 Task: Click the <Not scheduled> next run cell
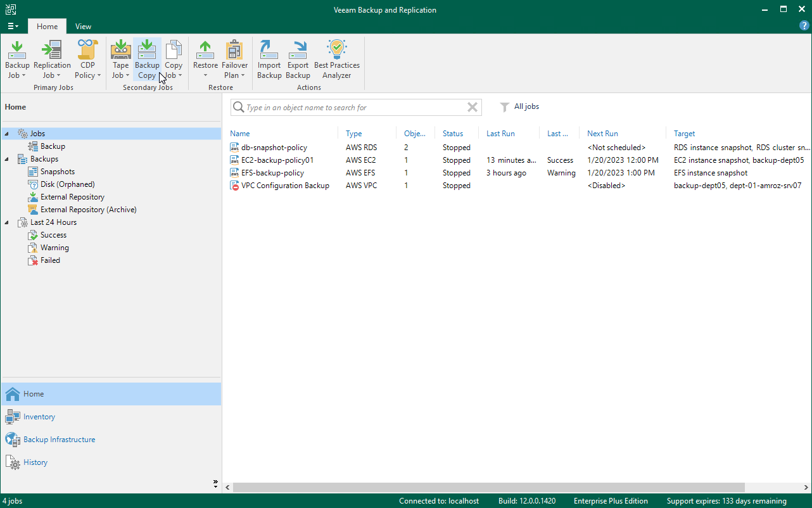(x=616, y=148)
